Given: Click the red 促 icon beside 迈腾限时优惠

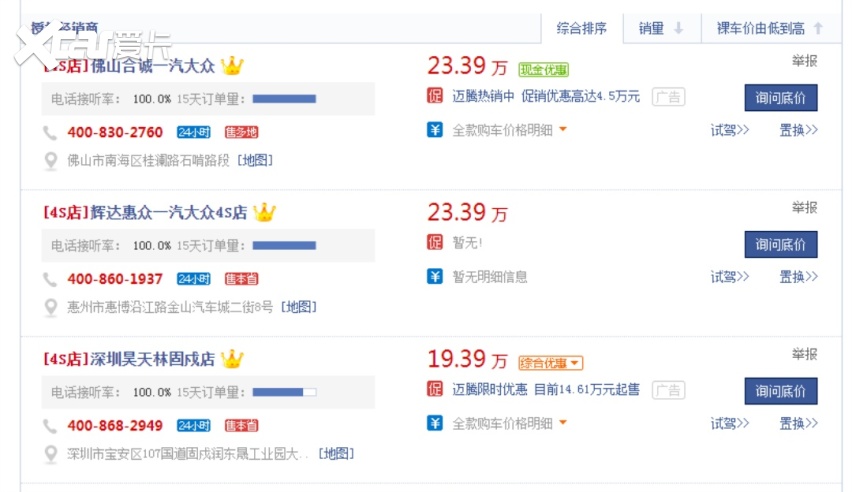Looking at the screenshot, I should pyautogui.click(x=435, y=389).
